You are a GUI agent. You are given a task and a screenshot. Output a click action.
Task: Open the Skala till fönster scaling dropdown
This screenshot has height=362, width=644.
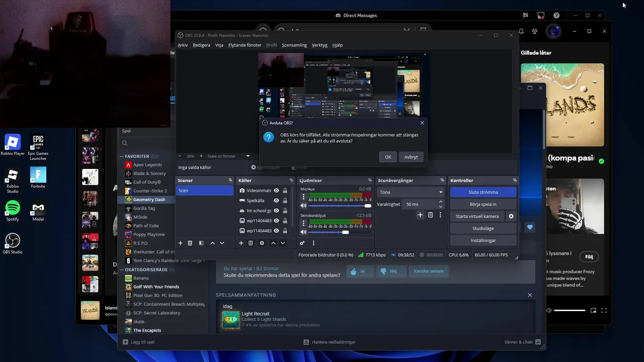coord(228,156)
